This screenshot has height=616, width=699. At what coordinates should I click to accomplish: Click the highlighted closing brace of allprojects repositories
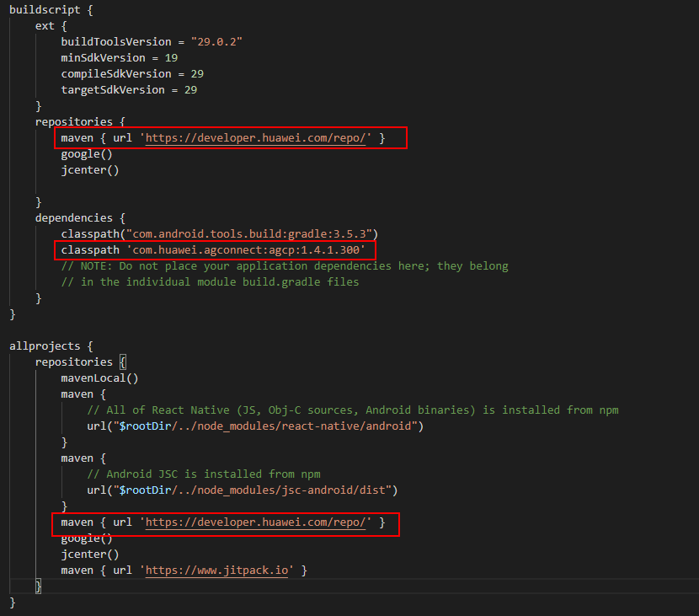pos(39,587)
